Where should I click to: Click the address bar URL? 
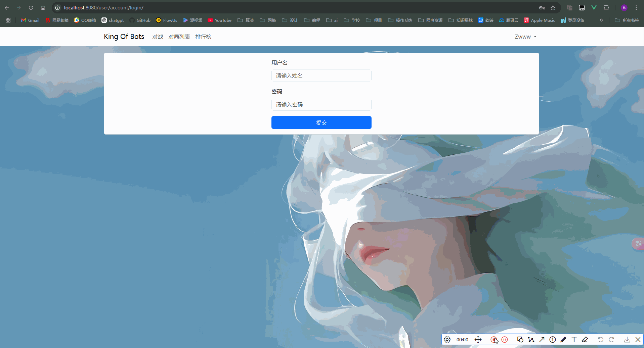click(x=104, y=8)
